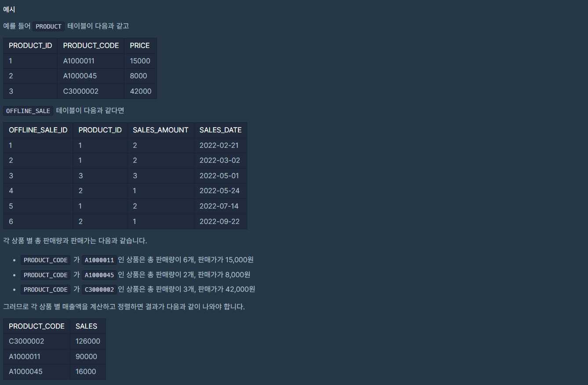Click the 예시 heading at the top
The height and width of the screenshot is (385, 588).
(x=9, y=10)
